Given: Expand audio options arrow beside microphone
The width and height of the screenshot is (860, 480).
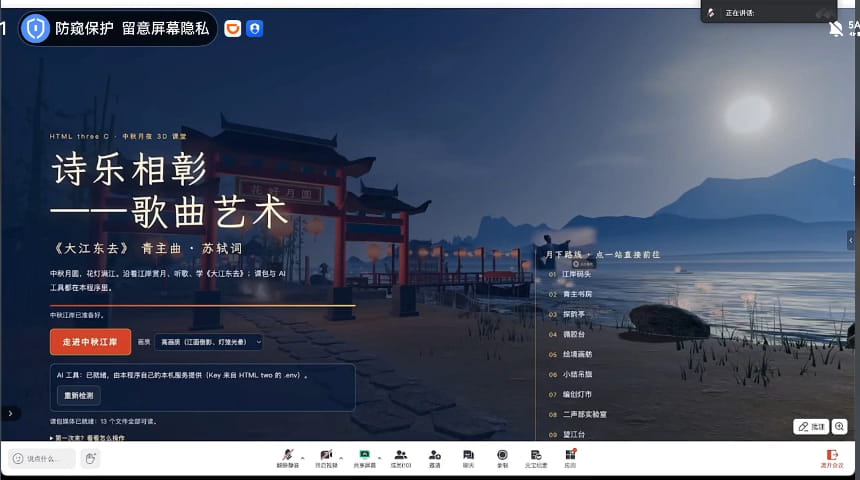Looking at the screenshot, I should (x=302, y=458).
